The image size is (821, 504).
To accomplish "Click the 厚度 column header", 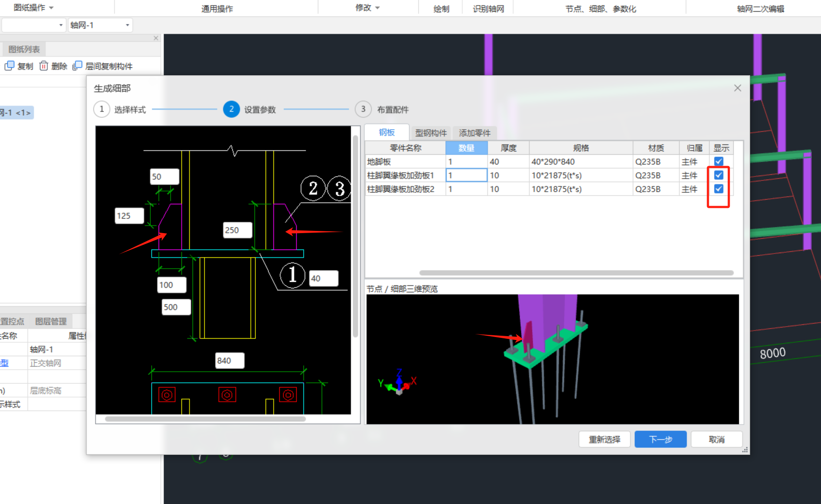I will coord(508,148).
